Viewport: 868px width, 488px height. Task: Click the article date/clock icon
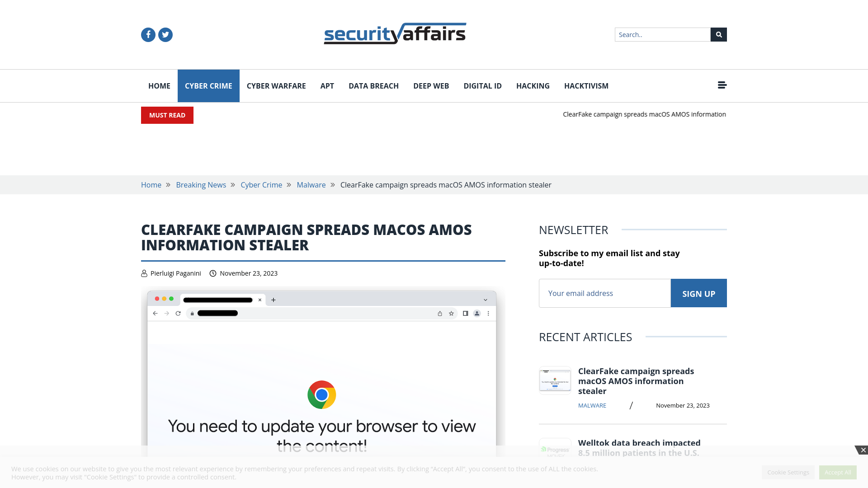coord(213,273)
